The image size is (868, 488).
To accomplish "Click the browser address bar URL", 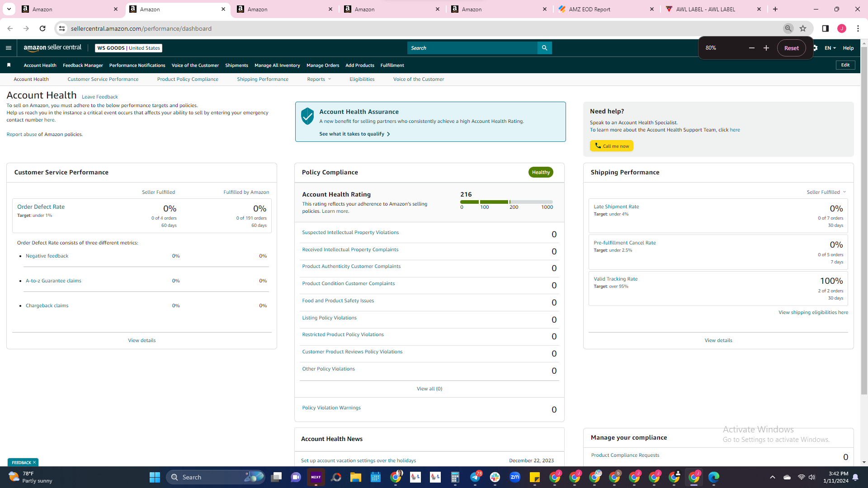I will coord(141,28).
